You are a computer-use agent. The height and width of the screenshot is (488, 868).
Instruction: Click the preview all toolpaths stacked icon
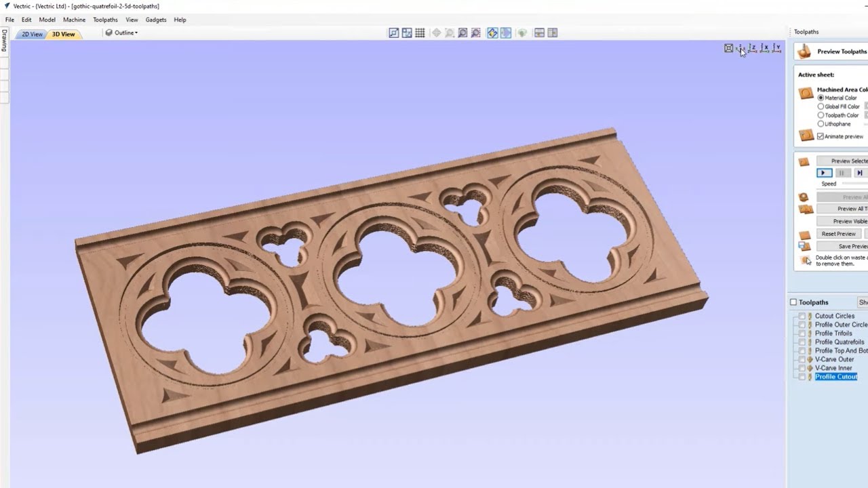(x=806, y=209)
